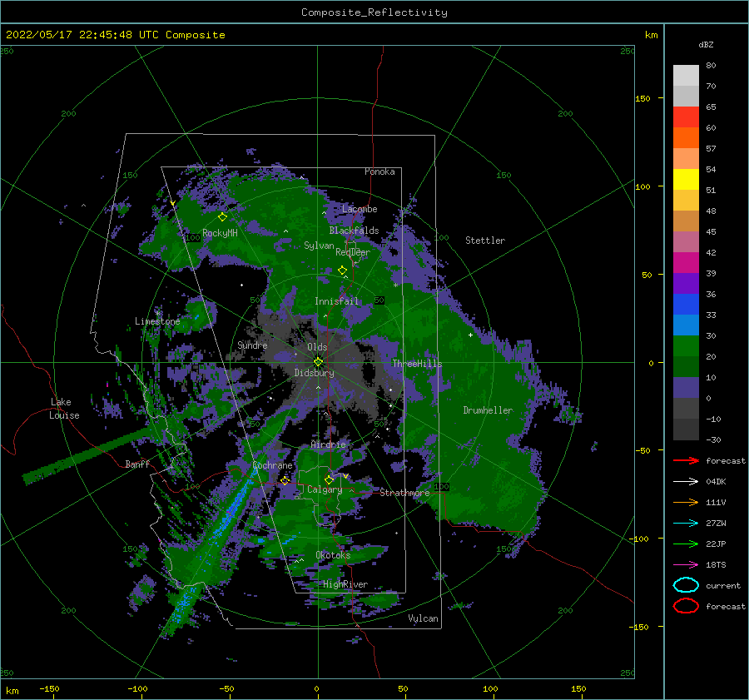Viewport: 749px width, 700px height.
Task: Click the -100 km label on bottom axis
Action: (x=137, y=688)
